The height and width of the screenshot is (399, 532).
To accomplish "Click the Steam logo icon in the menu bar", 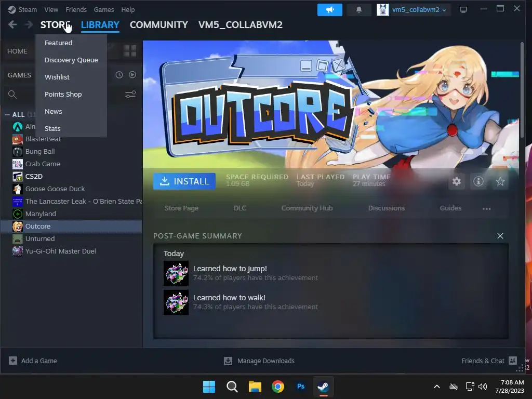I will click(12, 9).
